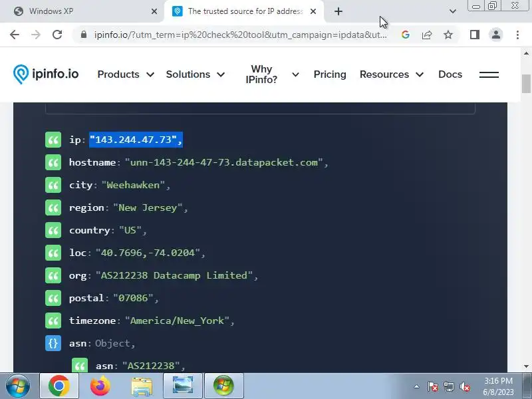
Task: Go back to previous page
Action: [x=15, y=35]
